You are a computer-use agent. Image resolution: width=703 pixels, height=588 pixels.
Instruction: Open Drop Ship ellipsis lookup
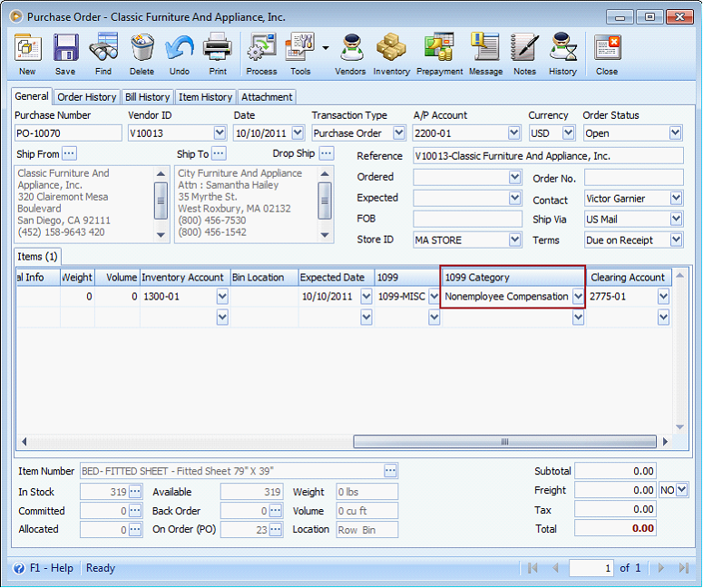click(x=327, y=153)
